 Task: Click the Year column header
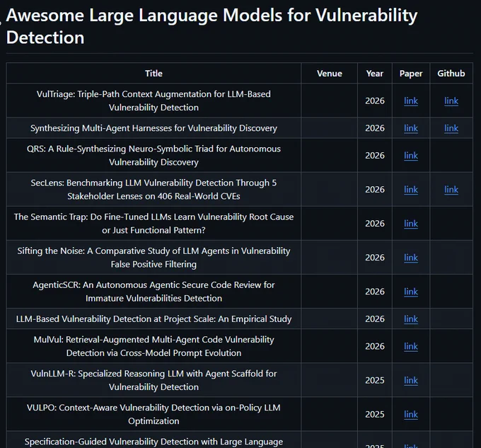pos(375,74)
